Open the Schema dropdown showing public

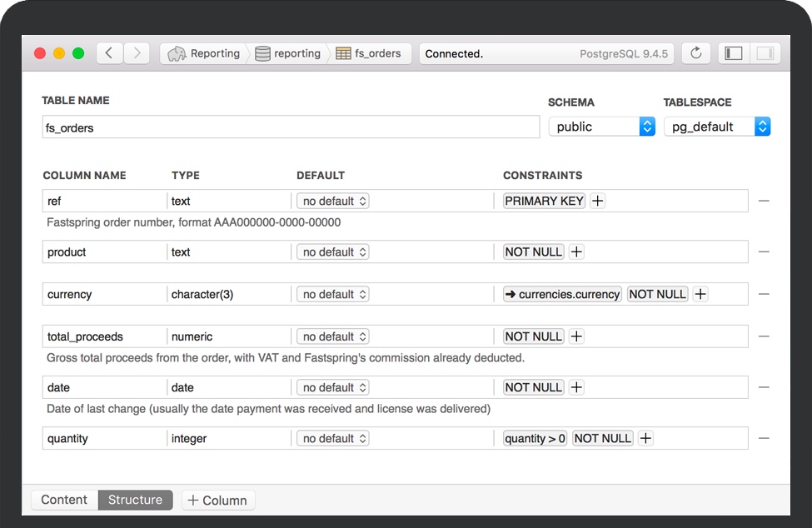point(601,127)
